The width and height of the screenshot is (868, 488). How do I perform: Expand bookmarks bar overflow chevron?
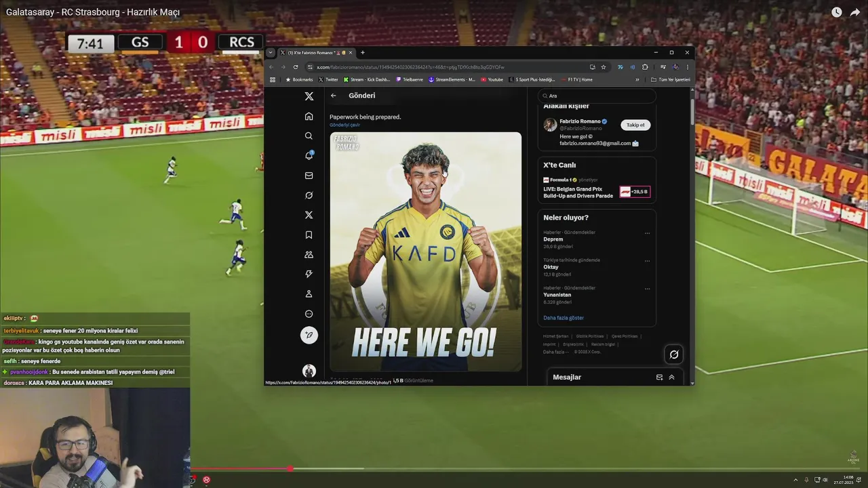click(x=637, y=79)
